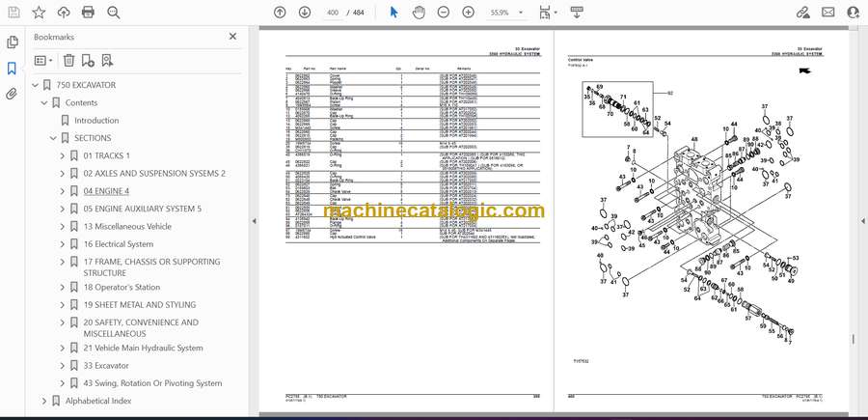Image resolution: width=868 pixels, height=420 pixels.
Task: Jump to 13 Miscellaneous Vehicle section
Action: (x=127, y=226)
